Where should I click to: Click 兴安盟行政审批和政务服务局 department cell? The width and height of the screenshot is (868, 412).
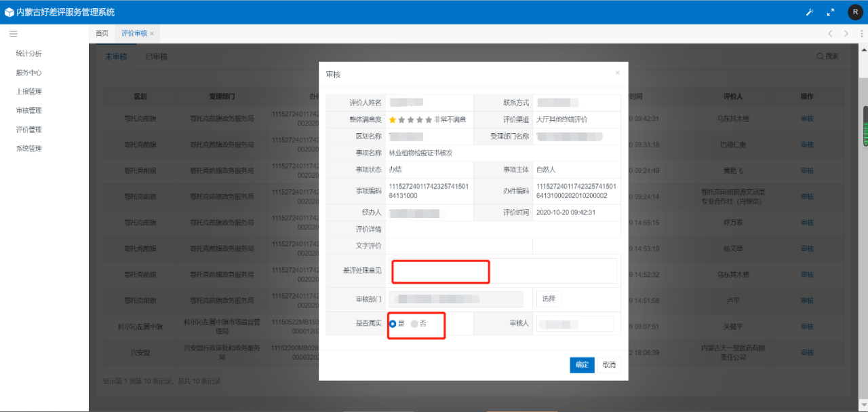pos(222,352)
